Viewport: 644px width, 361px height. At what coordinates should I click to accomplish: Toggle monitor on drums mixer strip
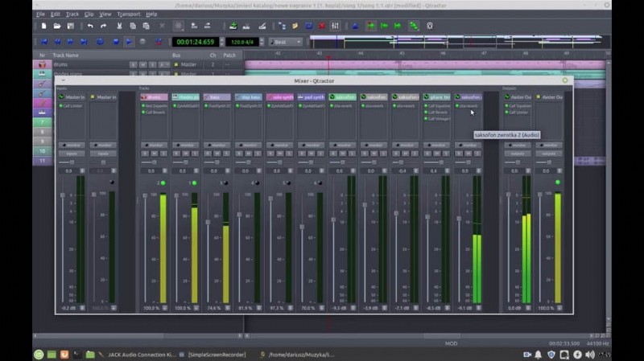[154, 146]
